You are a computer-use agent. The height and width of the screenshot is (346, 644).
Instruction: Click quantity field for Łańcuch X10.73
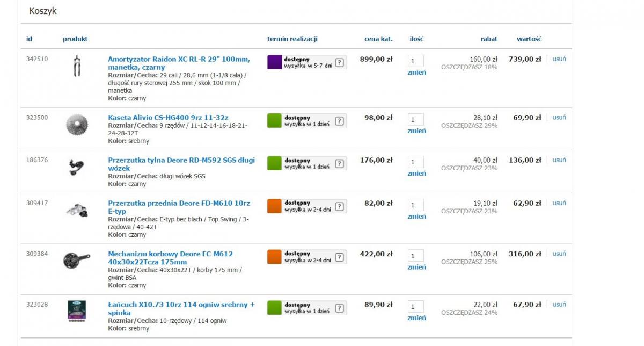pyautogui.click(x=415, y=306)
